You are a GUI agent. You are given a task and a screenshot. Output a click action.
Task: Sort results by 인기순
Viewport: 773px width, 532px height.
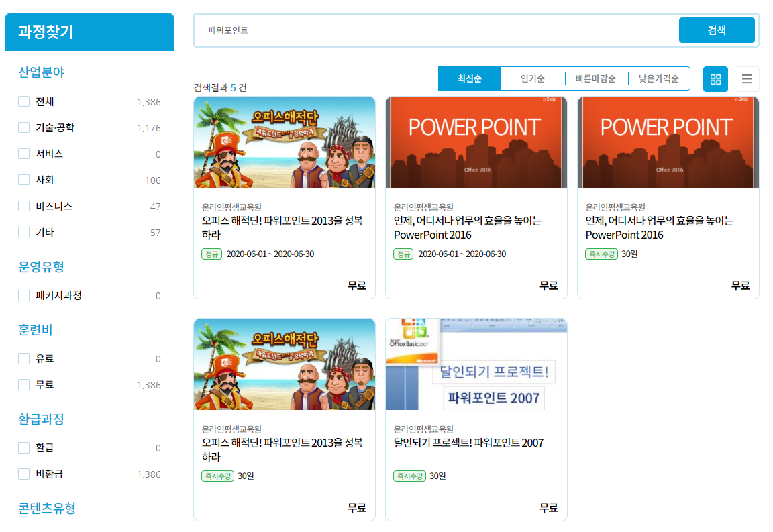click(532, 79)
